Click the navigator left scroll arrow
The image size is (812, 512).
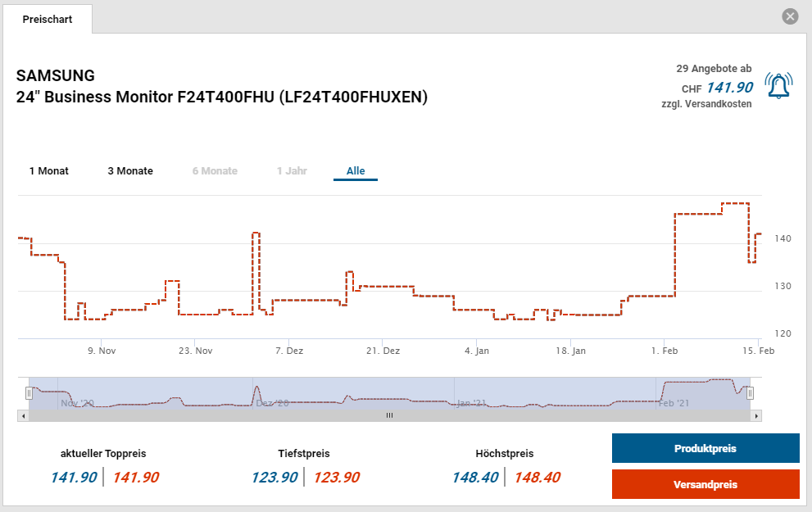(23, 415)
